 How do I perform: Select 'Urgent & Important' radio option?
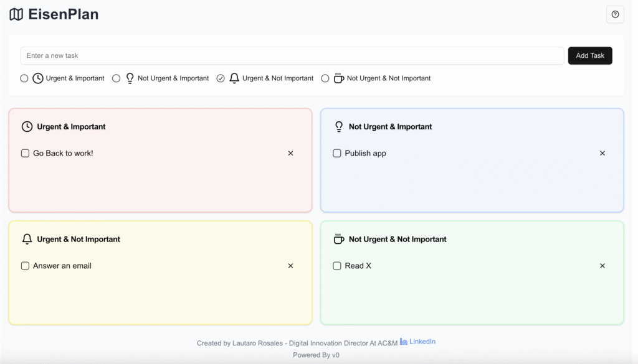point(24,78)
